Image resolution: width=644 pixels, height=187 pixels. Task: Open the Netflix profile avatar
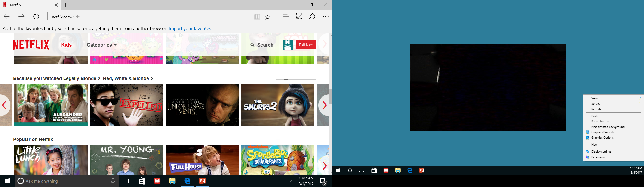point(287,45)
